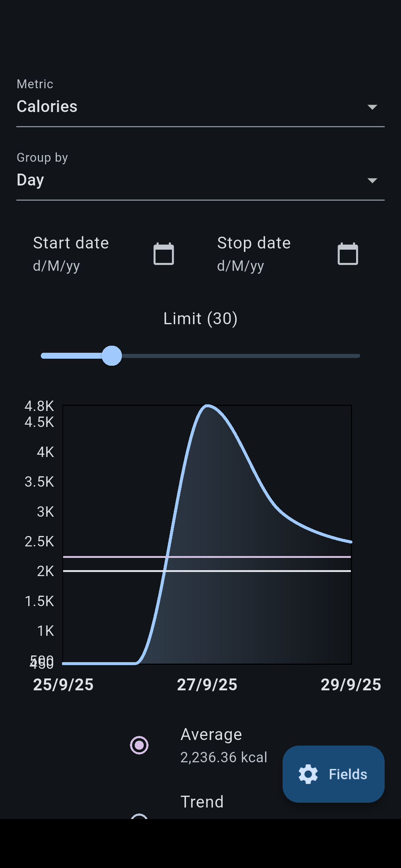Expand the Metric dropdown arrow
This screenshot has height=868, width=401.
pyautogui.click(x=372, y=107)
